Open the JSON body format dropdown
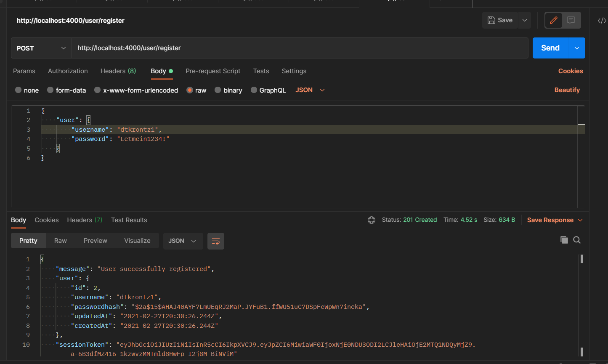The height and width of the screenshot is (364, 608). pyautogui.click(x=310, y=90)
